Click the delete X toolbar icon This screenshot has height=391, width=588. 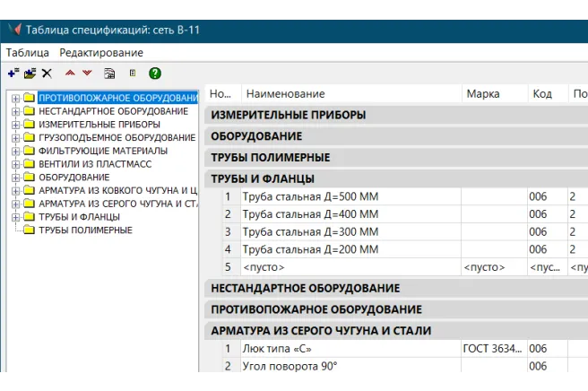tap(47, 74)
